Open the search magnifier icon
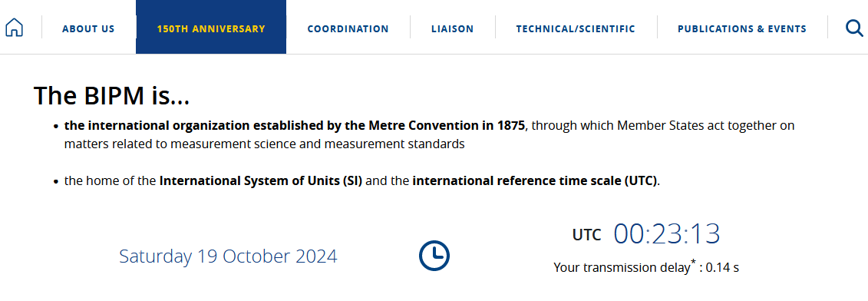 click(854, 27)
